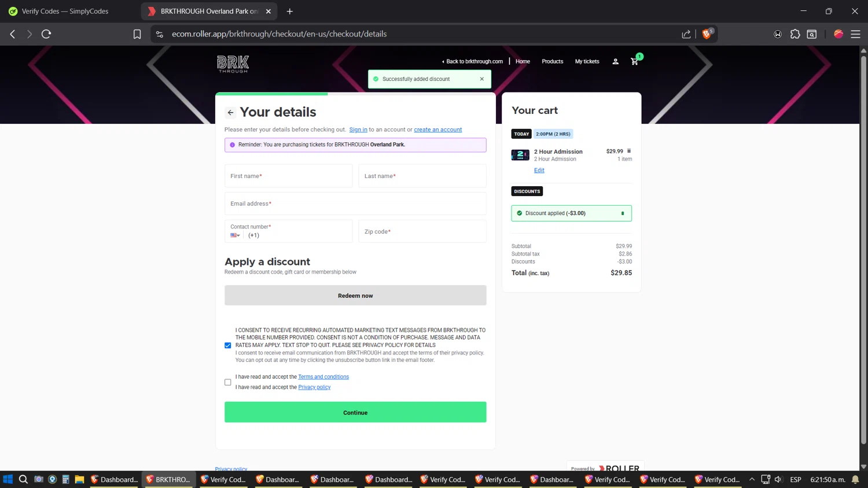Click the green Continue button
868x488 pixels.
point(355,412)
